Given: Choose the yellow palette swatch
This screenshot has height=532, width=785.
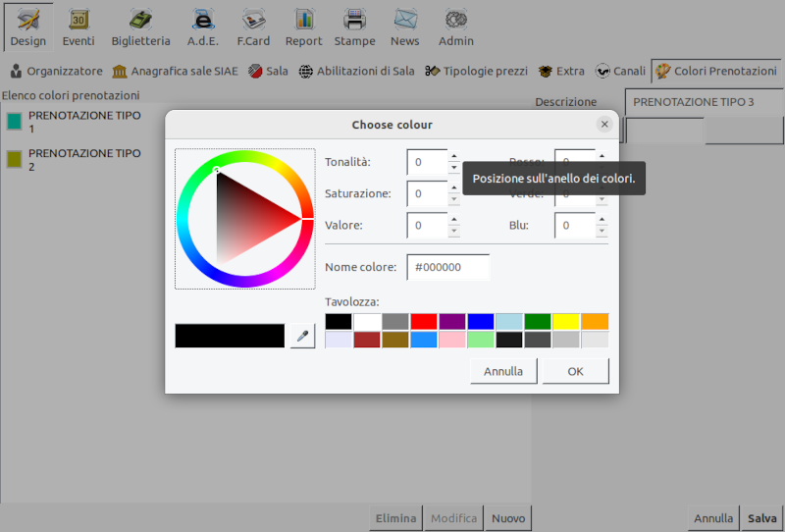Looking at the screenshot, I should [566, 322].
